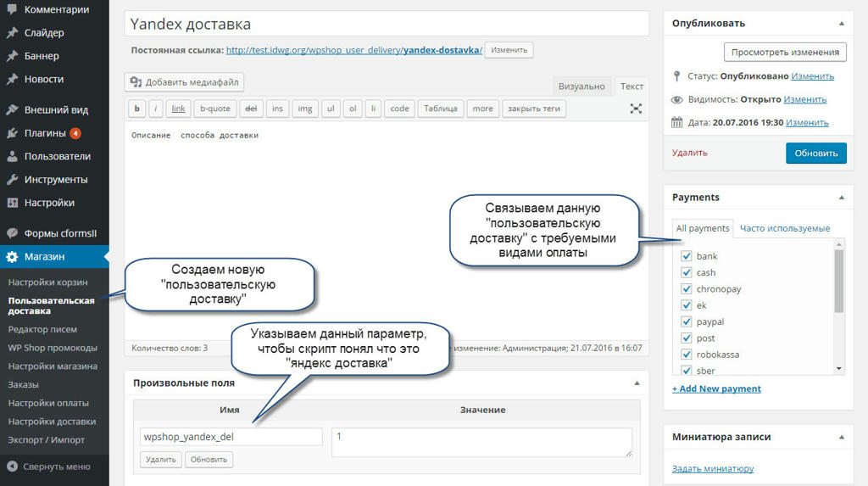
Task: Click the Настройки sliders icon
Action: [x=12, y=203]
